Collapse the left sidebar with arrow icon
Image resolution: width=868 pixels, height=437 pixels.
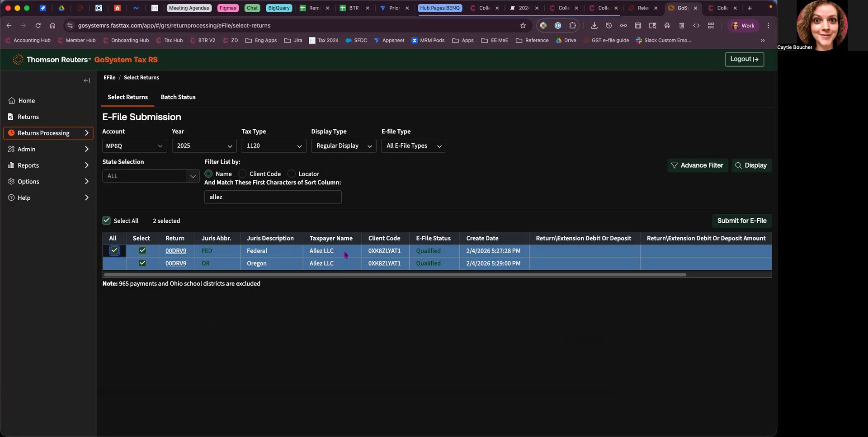click(x=87, y=80)
